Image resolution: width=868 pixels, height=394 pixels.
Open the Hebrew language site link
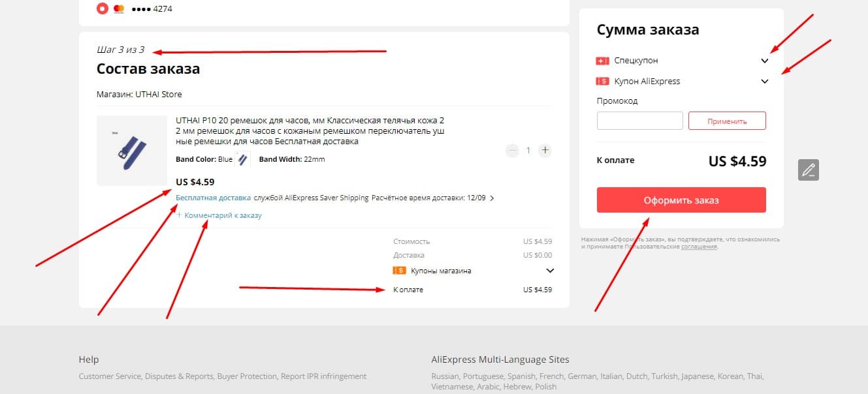[x=519, y=387]
